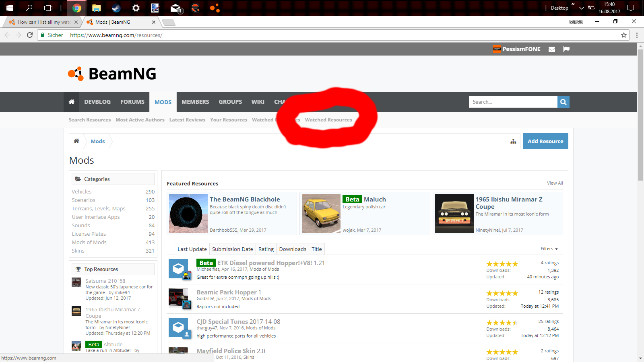Open the Filters dropdown
The image size is (644, 362).
coord(549,249)
